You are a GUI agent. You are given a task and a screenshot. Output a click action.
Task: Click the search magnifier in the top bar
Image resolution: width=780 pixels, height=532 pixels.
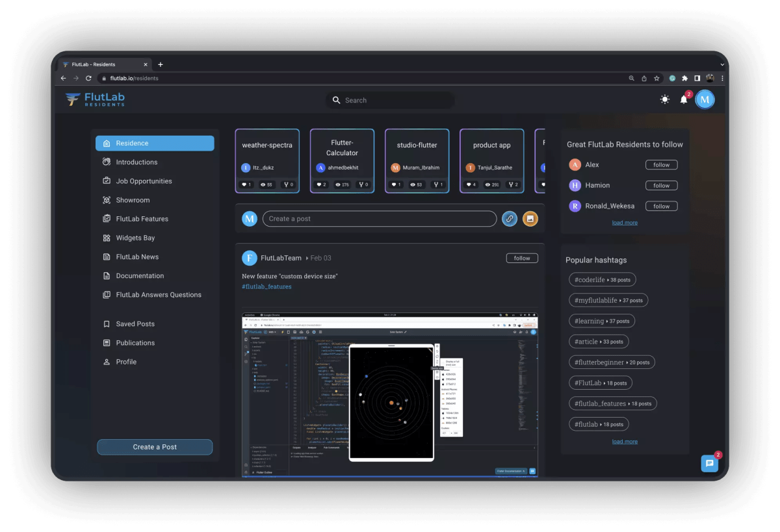(336, 100)
